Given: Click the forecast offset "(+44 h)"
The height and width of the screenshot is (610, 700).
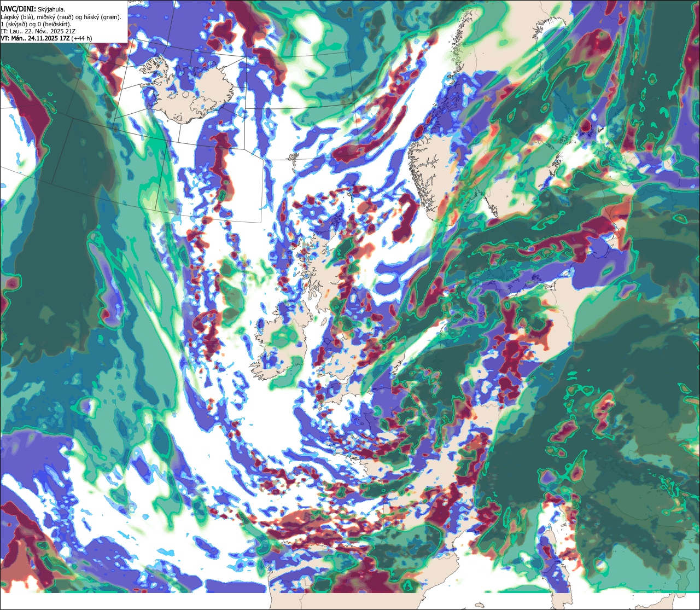Looking at the screenshot, I should (81, 38).
